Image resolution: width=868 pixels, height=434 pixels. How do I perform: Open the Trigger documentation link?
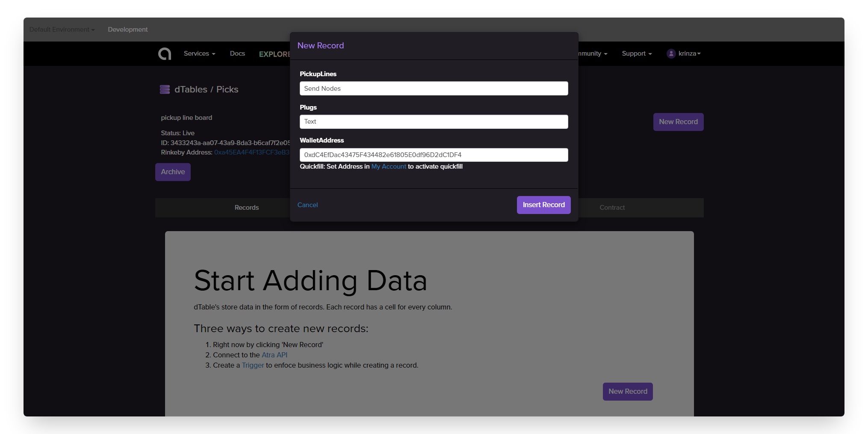pyautogui.click(x=253, y=366)
